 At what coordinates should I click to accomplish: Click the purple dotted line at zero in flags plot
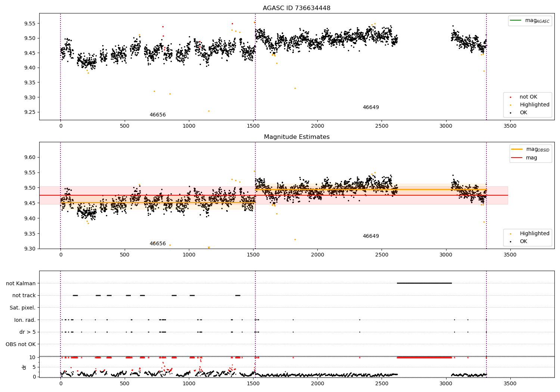click(60, 324)
